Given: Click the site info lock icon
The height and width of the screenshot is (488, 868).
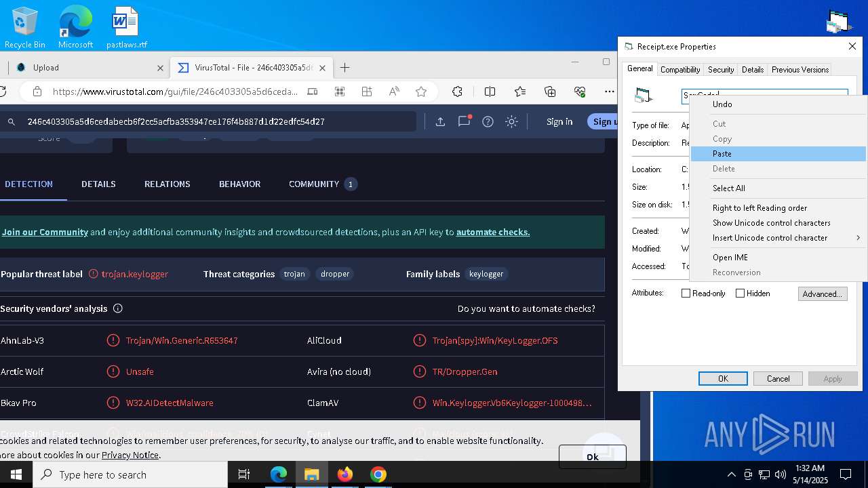Looking at the screenshot, I should (x=37, y=91).
